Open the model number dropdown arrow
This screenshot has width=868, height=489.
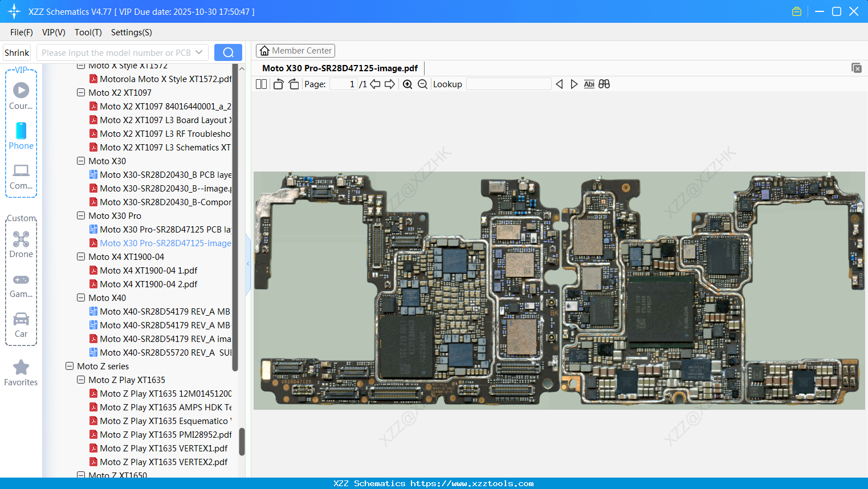(x=199, y=52)
